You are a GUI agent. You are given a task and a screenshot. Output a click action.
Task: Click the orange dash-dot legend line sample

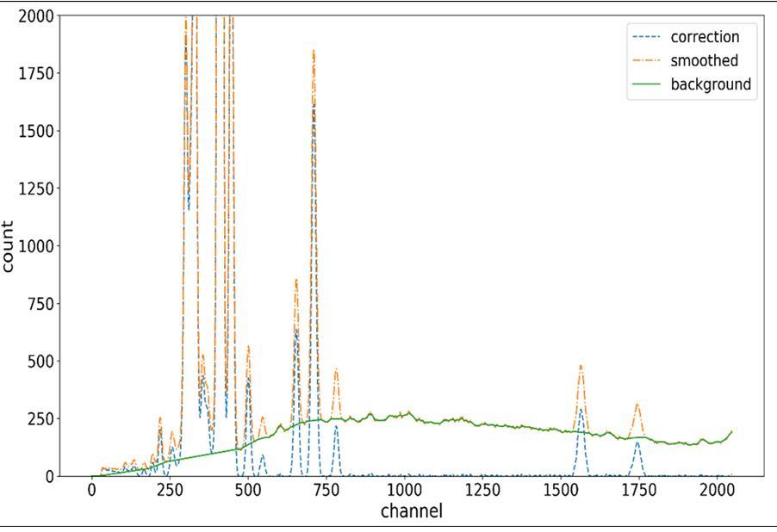646,61
